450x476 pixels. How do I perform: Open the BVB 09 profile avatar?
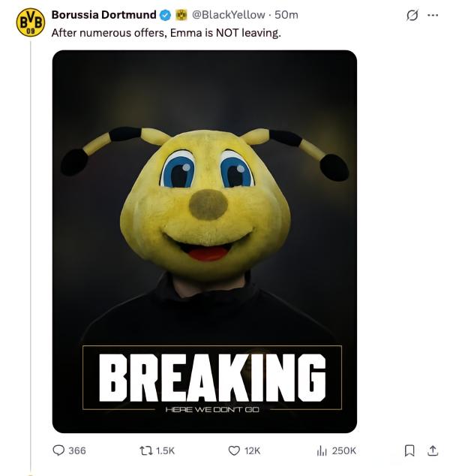tap(31, 23)
